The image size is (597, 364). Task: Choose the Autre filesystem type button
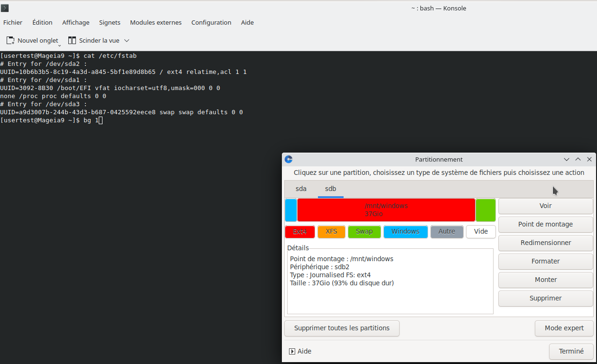coord(447,232)
